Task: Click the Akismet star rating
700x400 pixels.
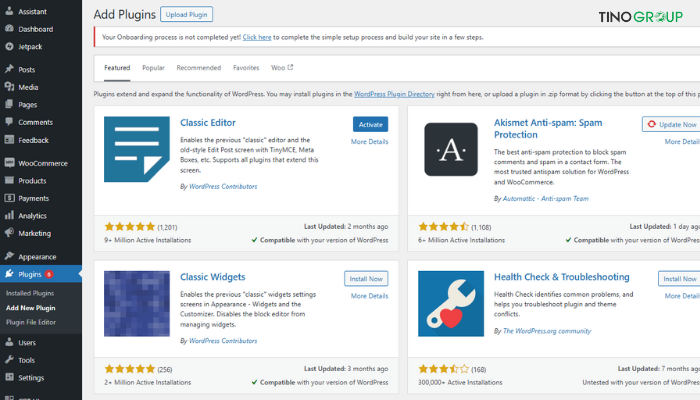Action: coord(444,227)
